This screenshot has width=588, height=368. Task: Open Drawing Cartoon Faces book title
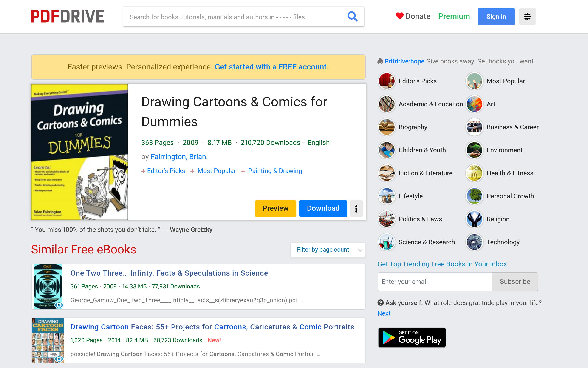[212, 327]
